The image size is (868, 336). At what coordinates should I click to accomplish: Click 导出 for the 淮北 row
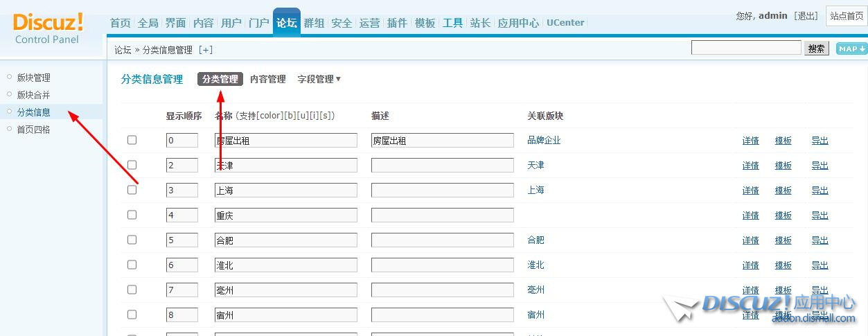coord(820,265)
